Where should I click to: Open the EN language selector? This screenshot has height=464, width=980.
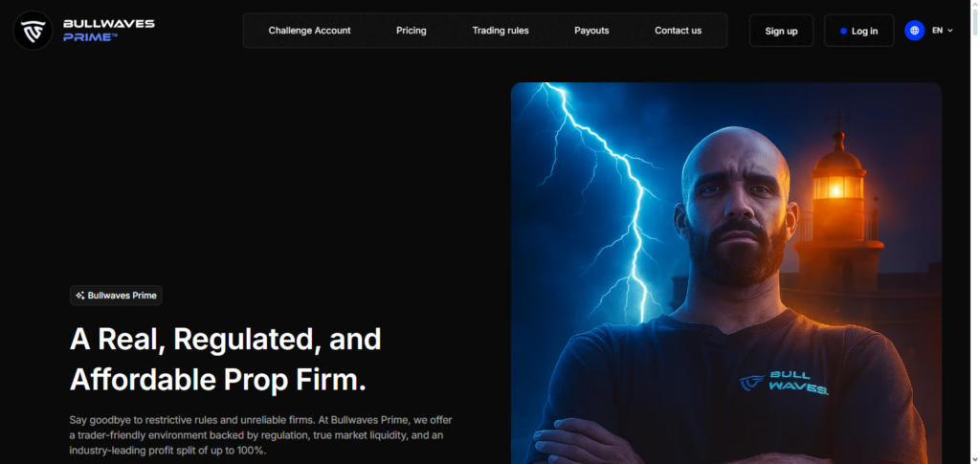pos(937,31)
